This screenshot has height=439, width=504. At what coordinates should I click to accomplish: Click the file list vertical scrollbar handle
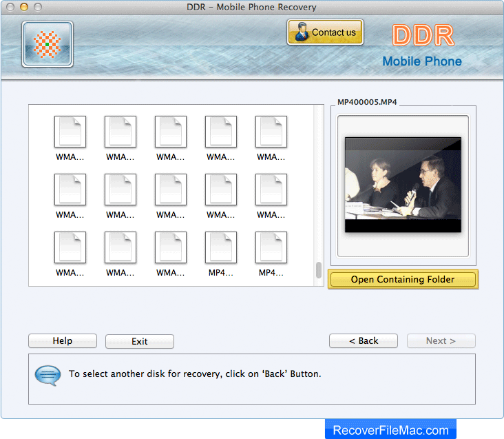(x=319, y=270)
